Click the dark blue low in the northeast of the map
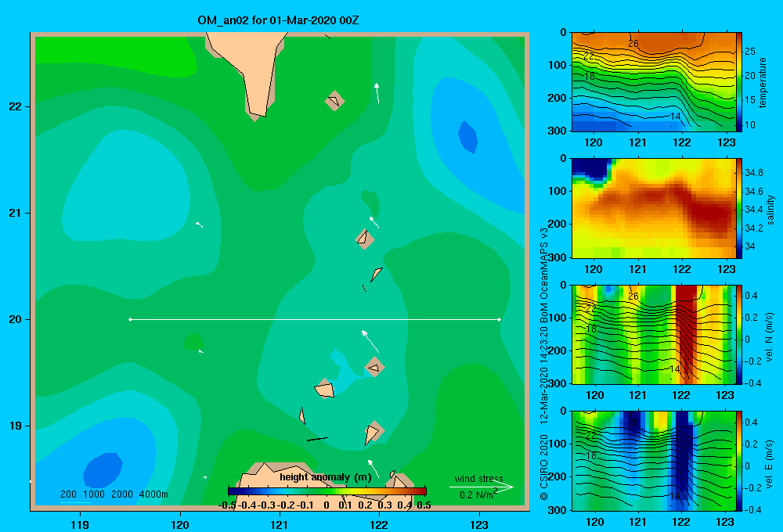This screenshot has height=532, width=783. [468, 136]
